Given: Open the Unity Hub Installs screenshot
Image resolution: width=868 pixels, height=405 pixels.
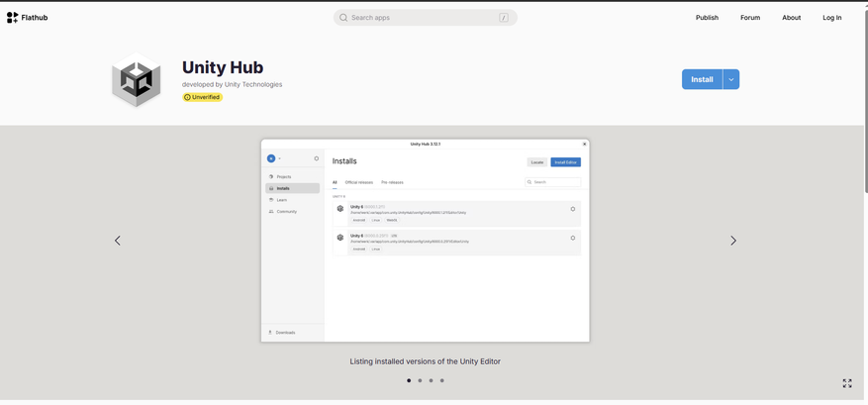Looking at the screenshot, I should (x=426, y=241).
